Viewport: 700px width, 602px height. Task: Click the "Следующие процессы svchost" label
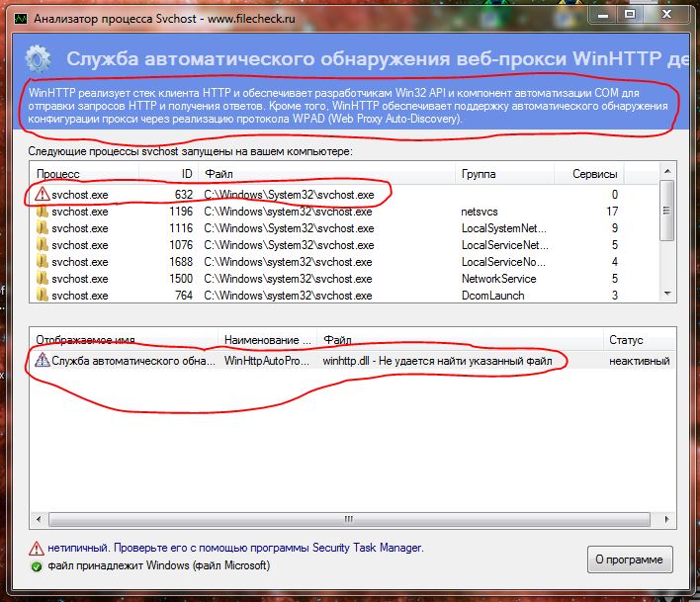[190, 151]
